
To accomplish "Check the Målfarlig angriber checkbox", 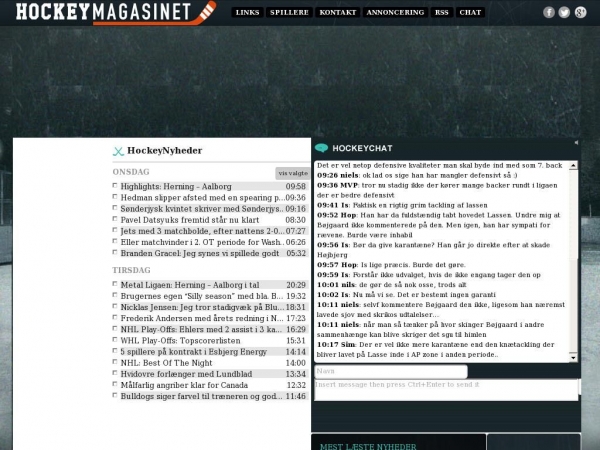I will 115,384.
